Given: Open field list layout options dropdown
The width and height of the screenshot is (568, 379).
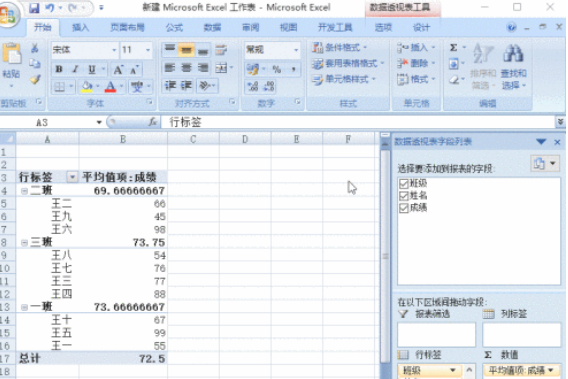Looking at the screenshot, I should 544,163.
